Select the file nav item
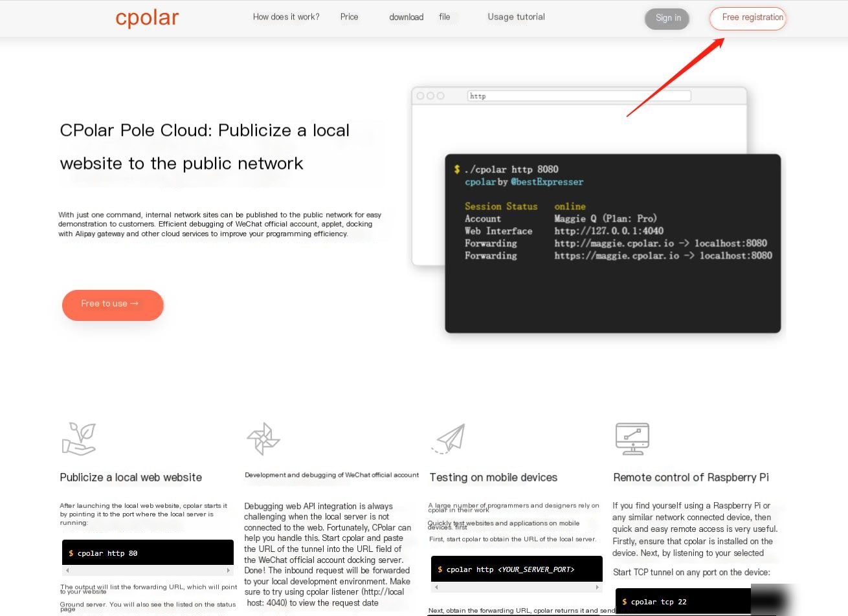848x616 pixels. coord(444,17)
